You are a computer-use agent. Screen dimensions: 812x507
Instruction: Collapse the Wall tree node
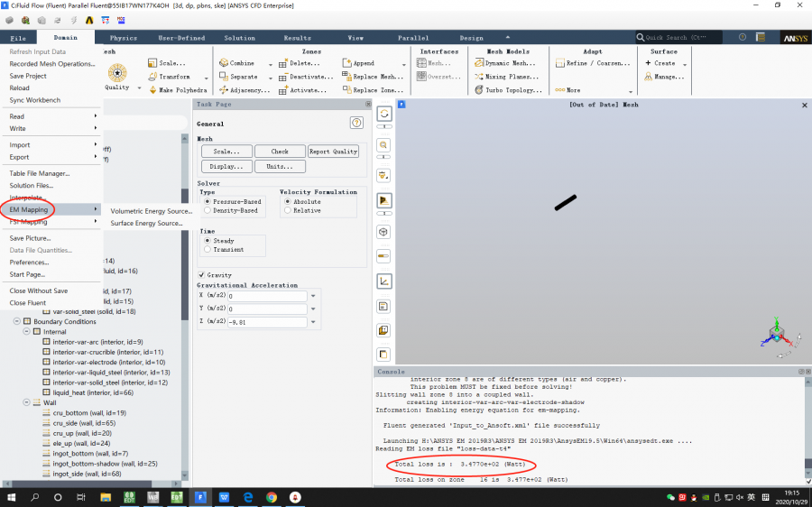tap(25, 402)
